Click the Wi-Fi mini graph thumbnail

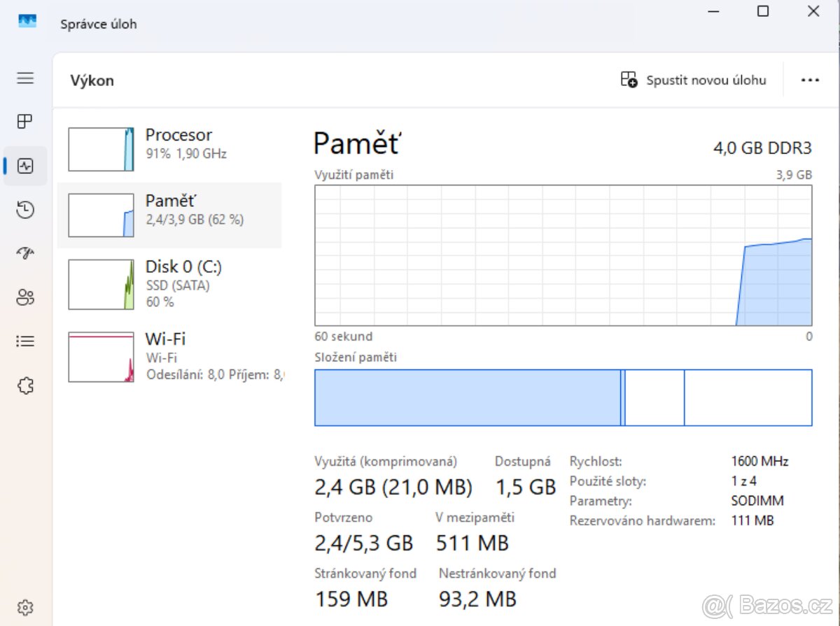tap(101, 357)
